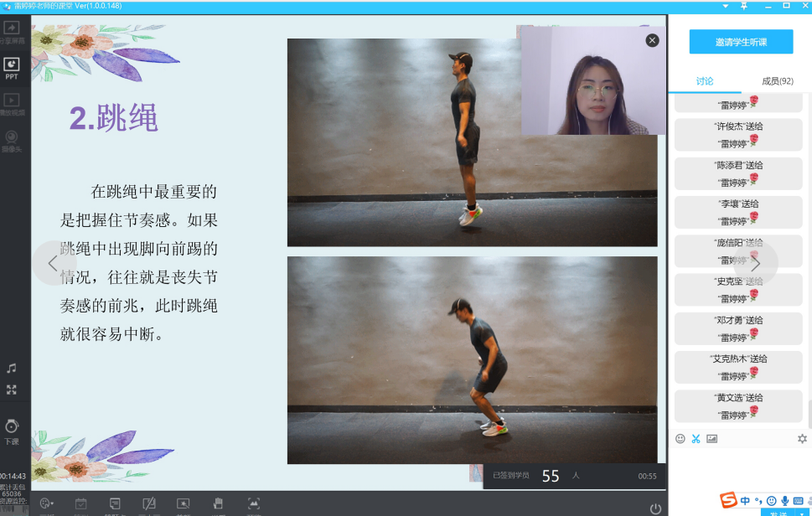Viewport: 812px width, 516px height.
Task: Open the background music tool
Action: click(11, 367)
